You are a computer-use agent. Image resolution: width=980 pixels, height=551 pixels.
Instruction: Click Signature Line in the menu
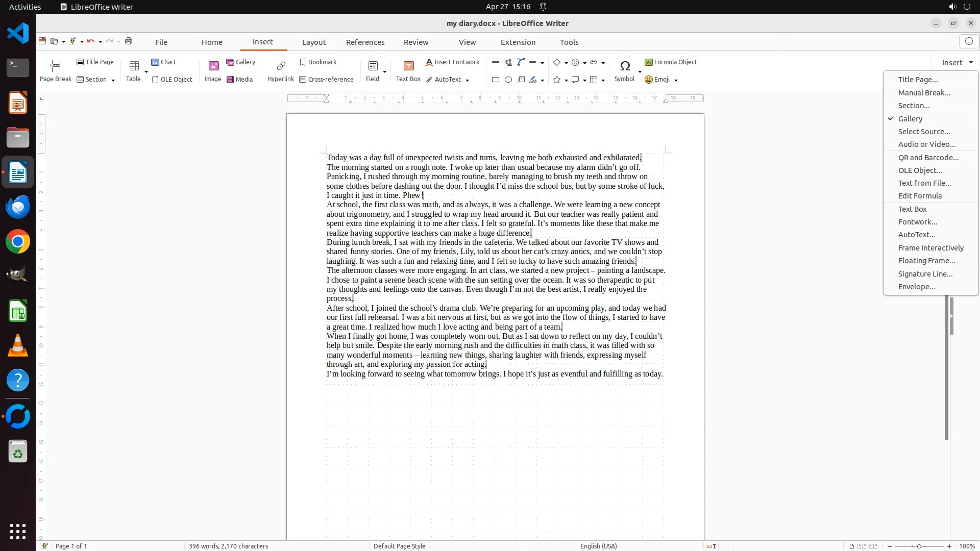pos(925,274)
